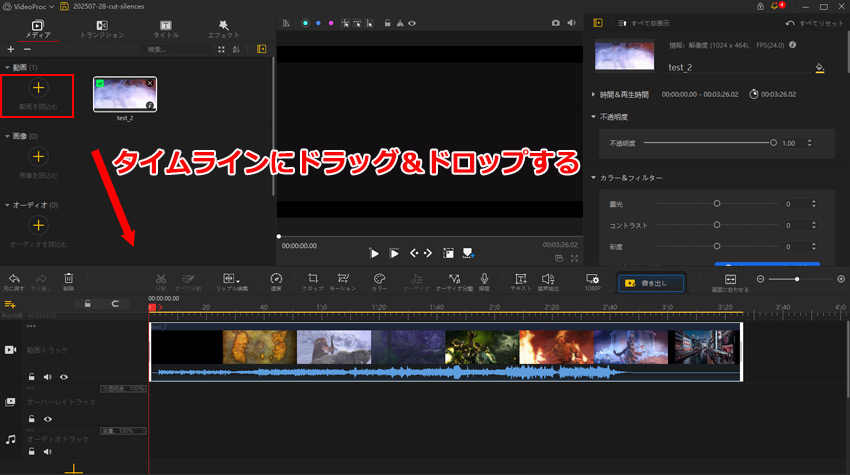This screenshot has width=850, height=475.
Task: Step to previous frame
Action: [x=414, y=253]
